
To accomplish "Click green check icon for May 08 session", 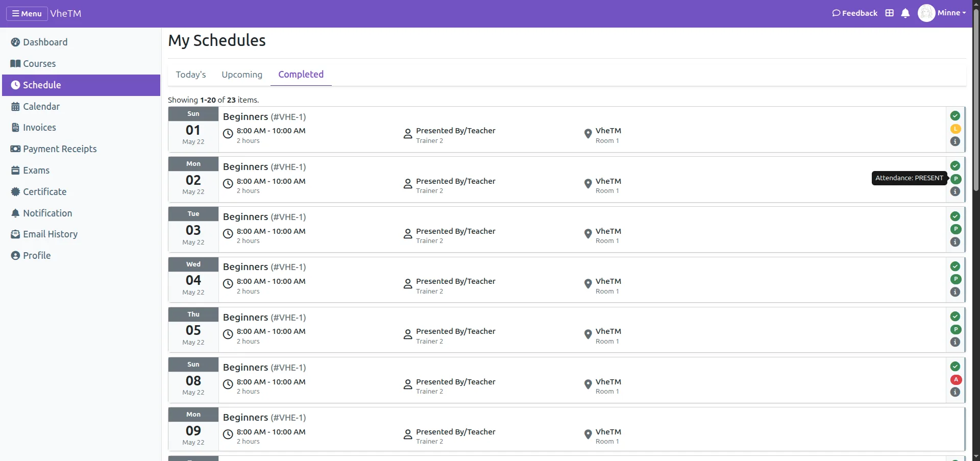I will point(955,367).
